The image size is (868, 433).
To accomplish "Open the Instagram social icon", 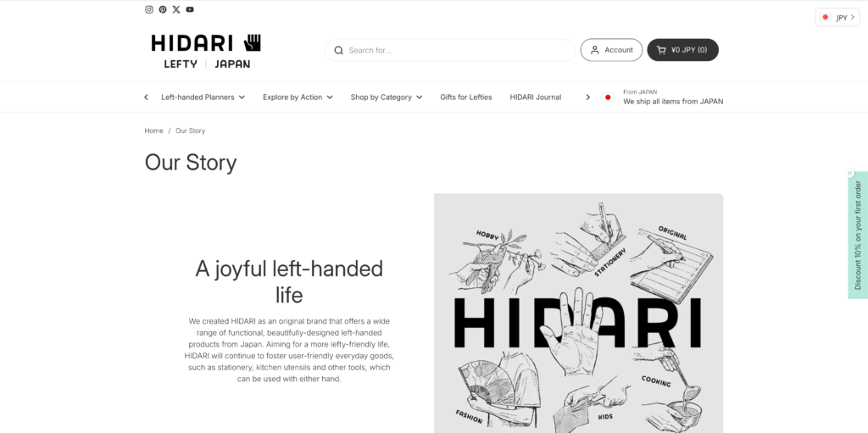I will tap(149, 9).
